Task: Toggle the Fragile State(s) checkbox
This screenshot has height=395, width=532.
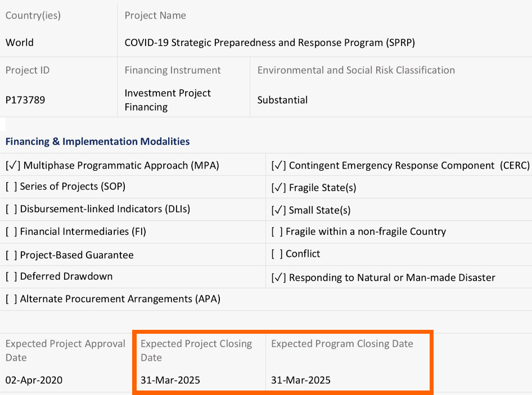Action: point(279,188)
